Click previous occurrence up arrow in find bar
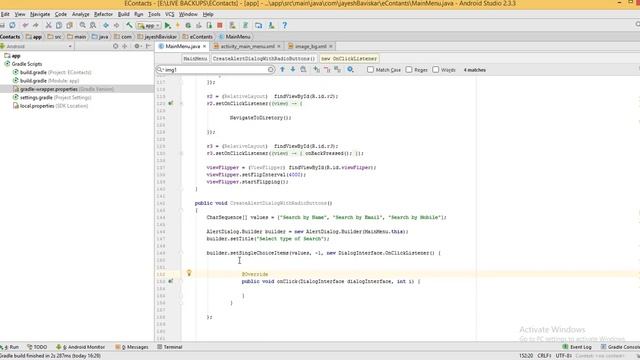Viewport: 640px width, 360px height. tap(282, 70)
